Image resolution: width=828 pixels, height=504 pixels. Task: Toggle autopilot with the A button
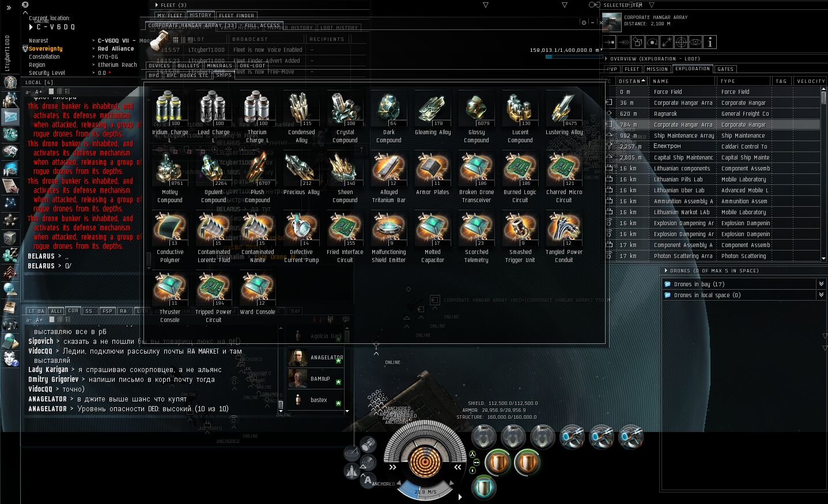[368, 479]
